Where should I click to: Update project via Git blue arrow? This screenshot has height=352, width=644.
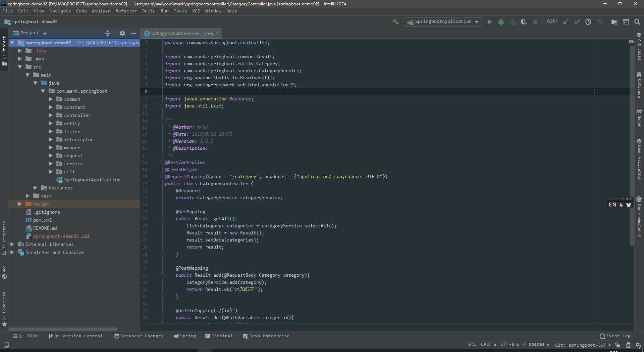(x=566, y=22)
